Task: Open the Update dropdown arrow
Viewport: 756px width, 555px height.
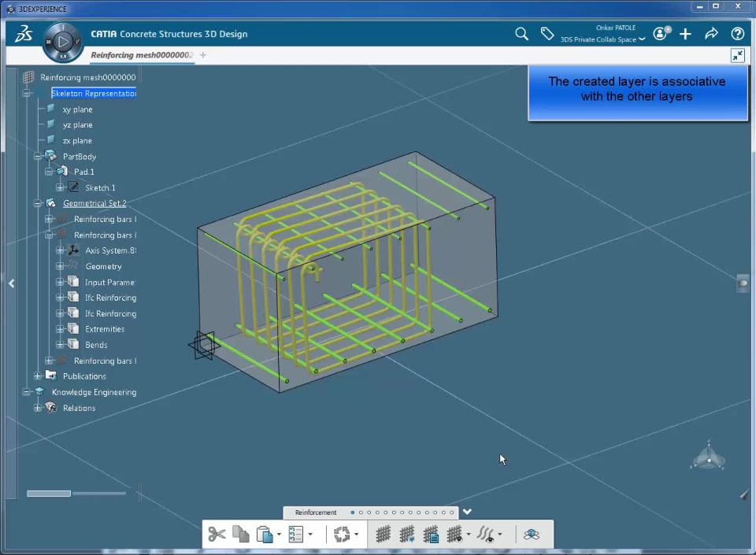Action: coord(356,535)
